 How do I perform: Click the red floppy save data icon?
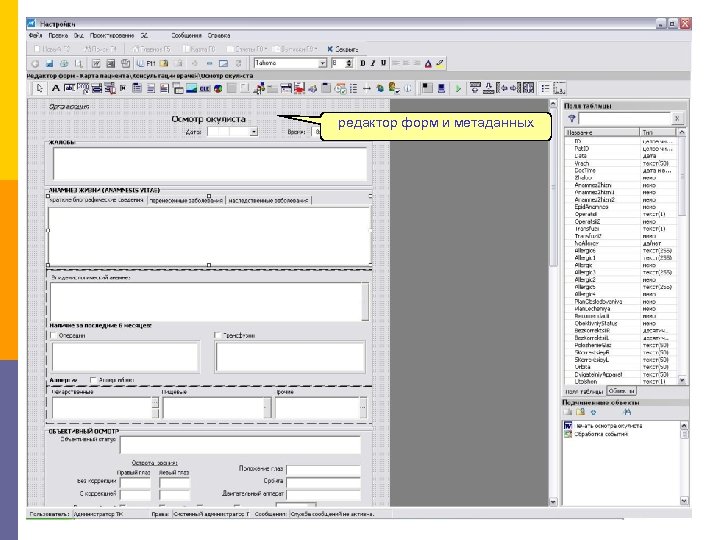coord(299,88)
